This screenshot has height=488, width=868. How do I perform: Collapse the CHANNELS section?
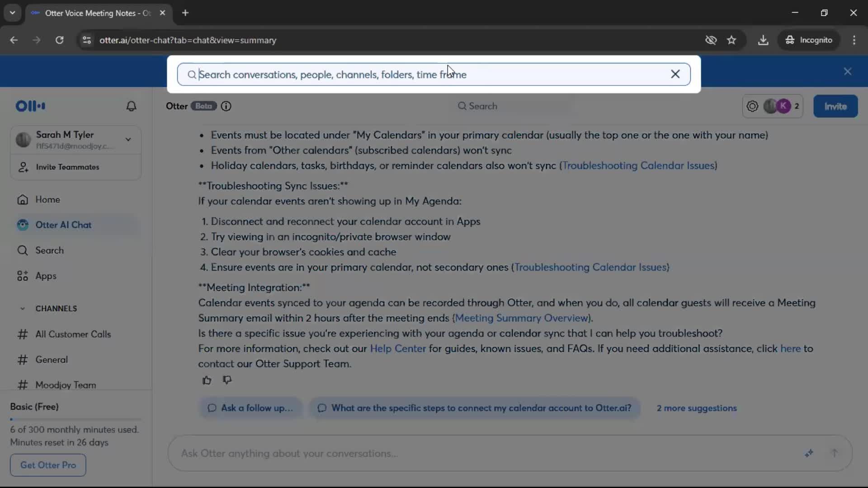tap(22, 309)
